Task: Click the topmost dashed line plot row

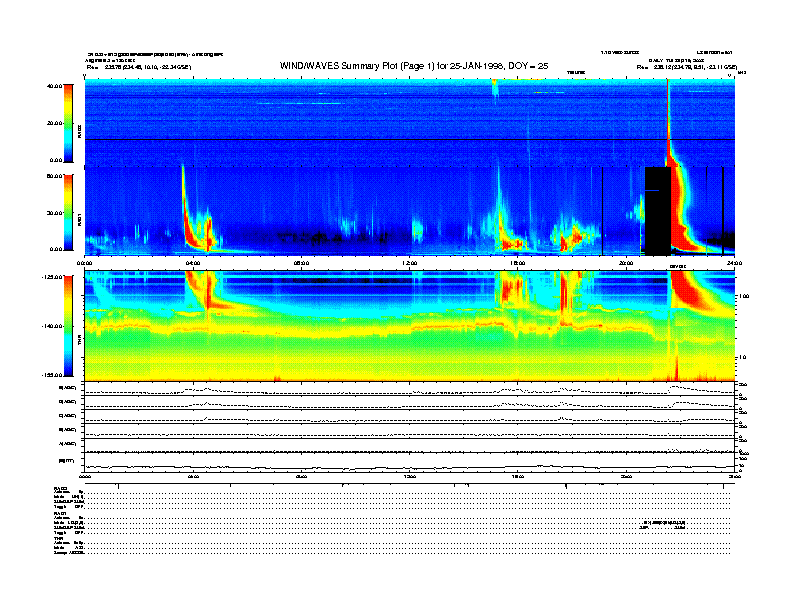Action: click(x=410, y=389)
